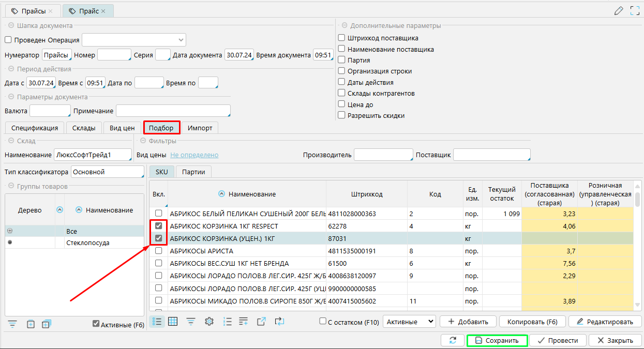Open the gear settings icon below product table
Viewport: 644px width, 349px height.
pos(209,322)
